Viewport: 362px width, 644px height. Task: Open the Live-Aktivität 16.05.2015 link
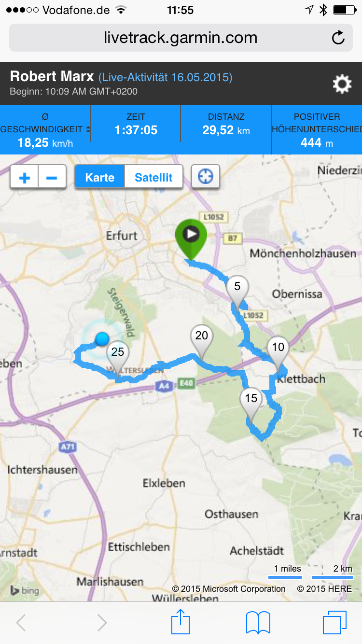click(x=166, y=77)
